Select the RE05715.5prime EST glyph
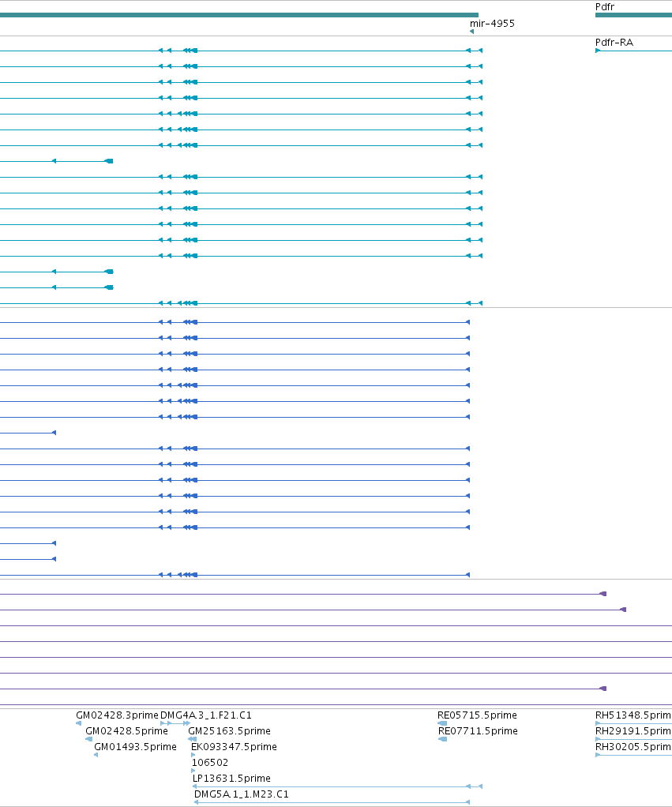This screenshot has height=807, width=672. [442, 723]
